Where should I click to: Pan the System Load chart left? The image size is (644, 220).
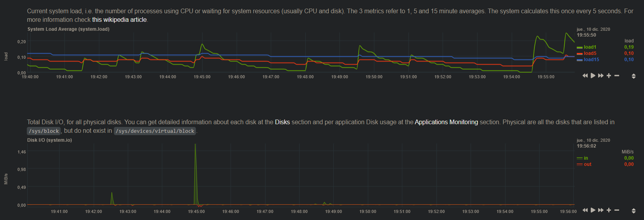tap(585, 76)
